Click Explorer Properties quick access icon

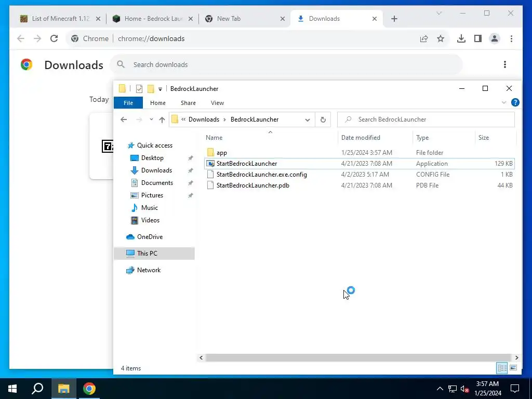(139, 89)
